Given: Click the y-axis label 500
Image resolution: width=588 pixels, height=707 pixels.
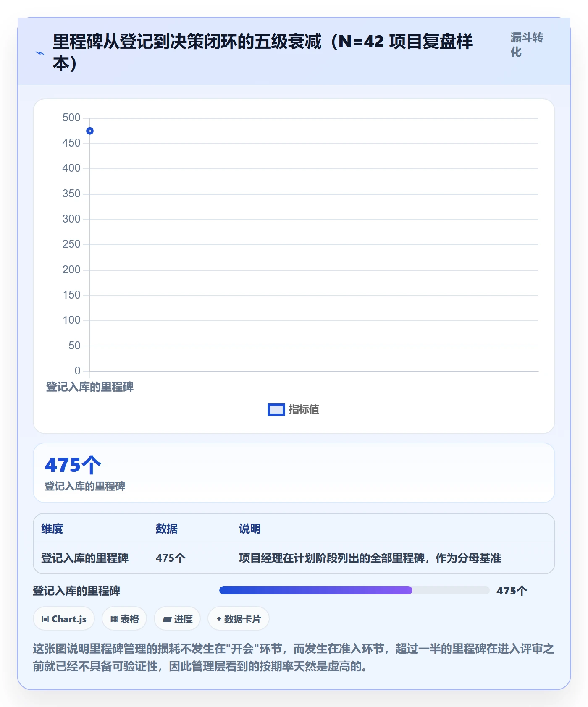Looking at the screenshot, I should coord(71,118).
